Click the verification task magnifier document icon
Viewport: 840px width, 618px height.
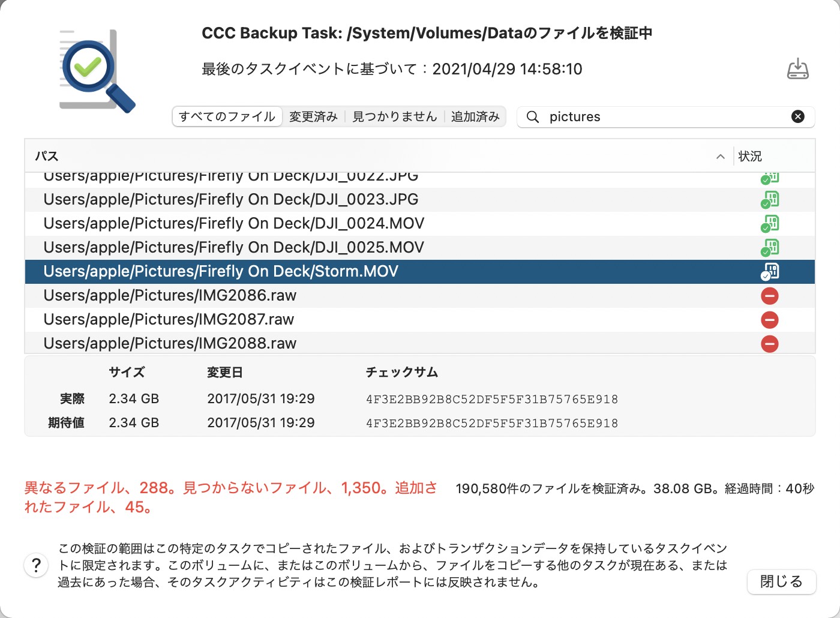point(97,70)
